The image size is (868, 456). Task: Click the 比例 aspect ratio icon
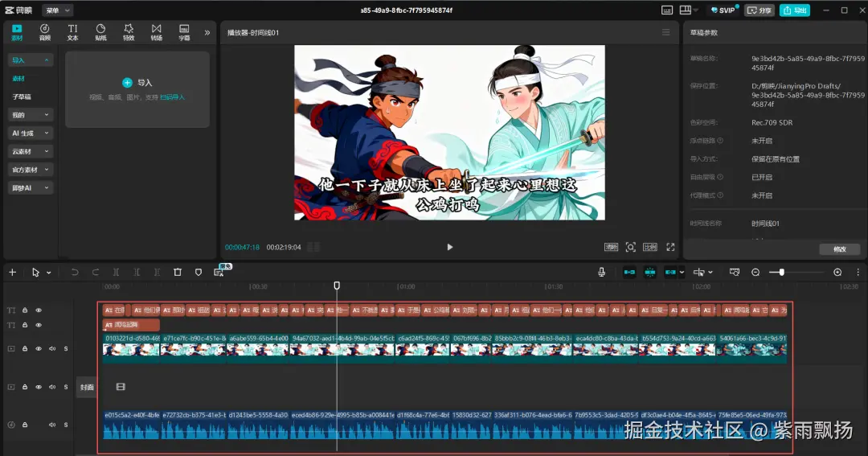point(650,247)
